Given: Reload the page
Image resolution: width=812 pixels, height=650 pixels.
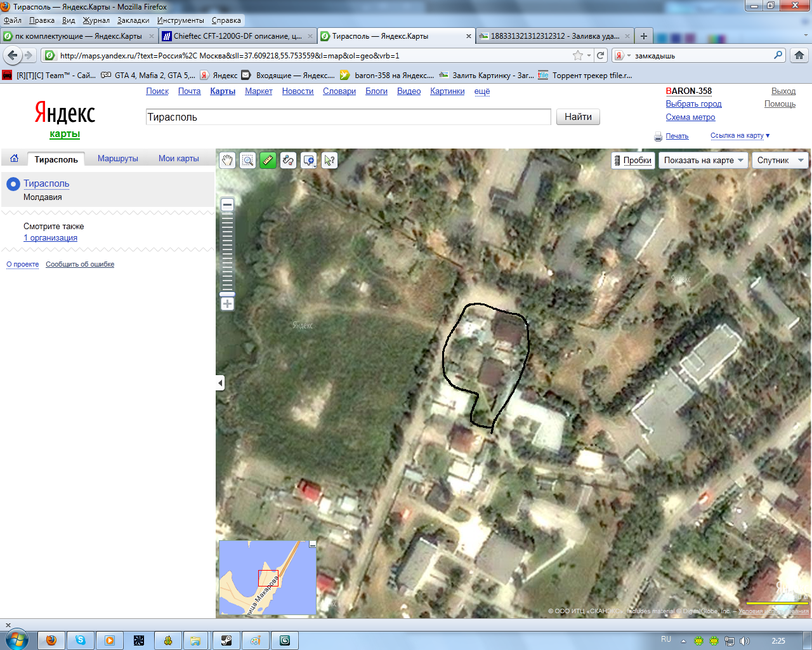Looking at the screenshot, I should click(x=601, y=55).
